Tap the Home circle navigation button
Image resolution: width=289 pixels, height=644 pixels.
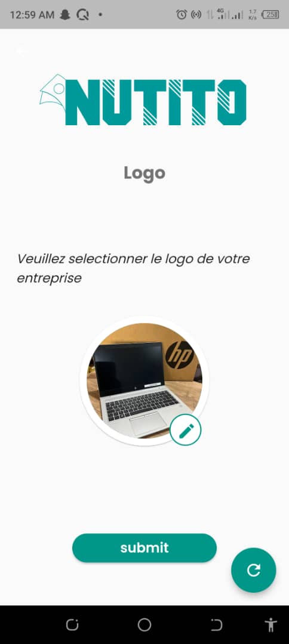[144, 625]
